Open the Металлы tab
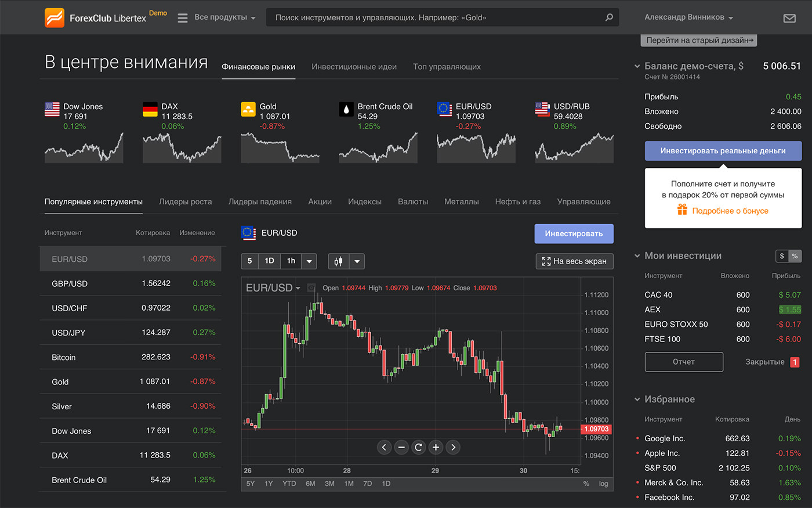Viewport: 812px width, 508px height. click(462, 202)
